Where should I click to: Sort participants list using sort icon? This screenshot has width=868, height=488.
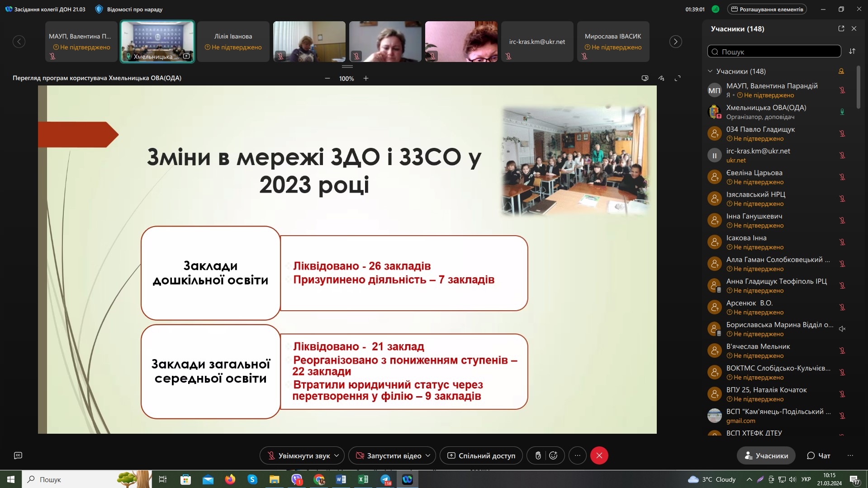click(x=852, y=52)
